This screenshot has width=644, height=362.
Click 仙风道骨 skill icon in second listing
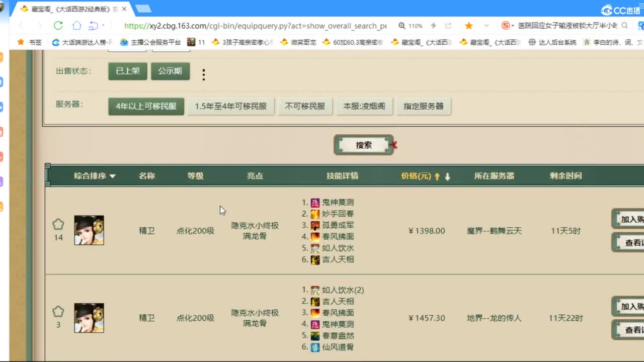point(315,347)
